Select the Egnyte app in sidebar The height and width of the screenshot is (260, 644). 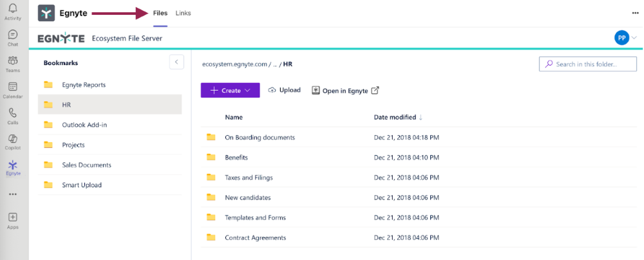pyautogui.click(x=13, y=168)
